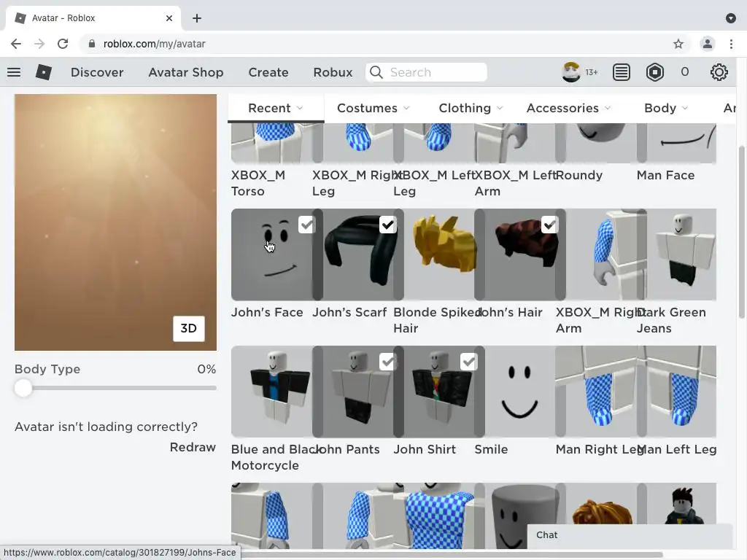Click the John Shirt item name link
This screenshot has height=560, width=747.
pos(425,449)
